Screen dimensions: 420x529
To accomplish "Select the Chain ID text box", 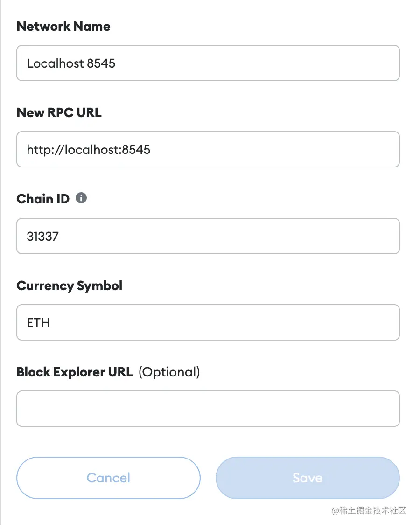I will 208,236.
